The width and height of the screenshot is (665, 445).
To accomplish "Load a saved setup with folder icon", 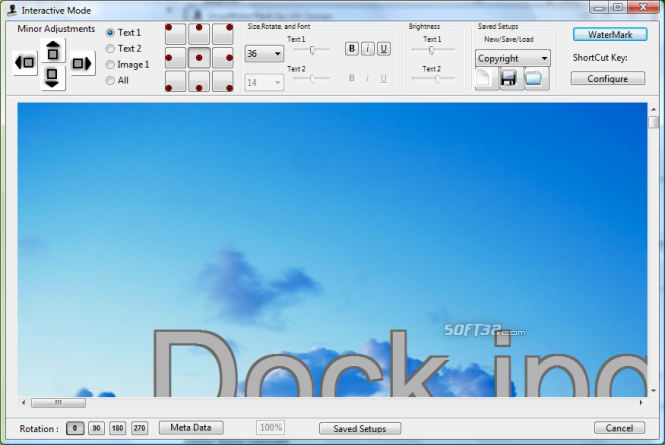I will 535,78.
